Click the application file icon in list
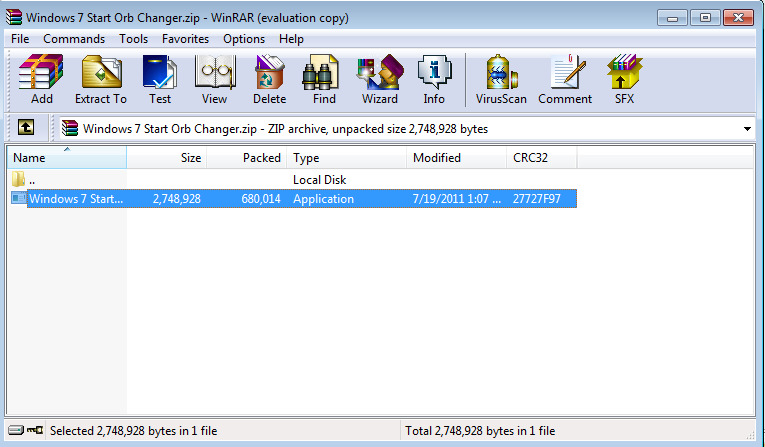 click(x=19, y=198)
